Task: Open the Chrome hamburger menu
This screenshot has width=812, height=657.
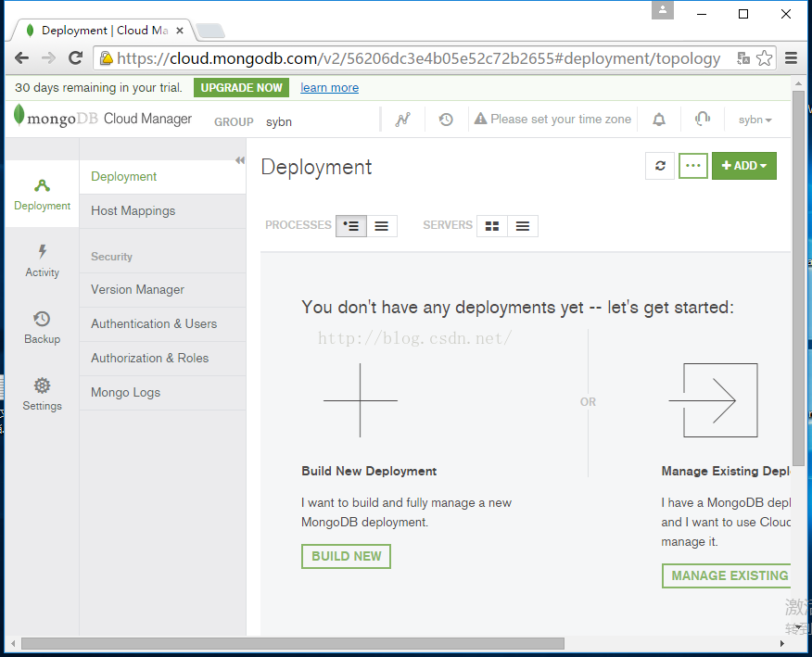Action: click(x=791, y=58)
